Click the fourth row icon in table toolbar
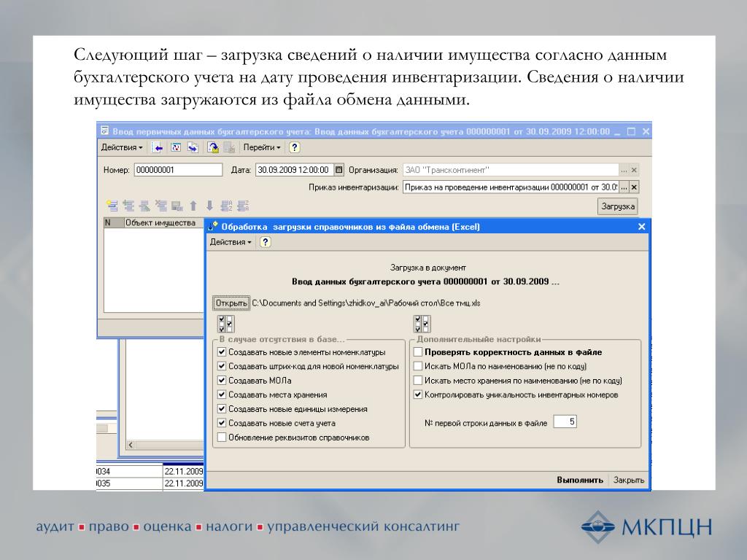 [x=161, y=206]
